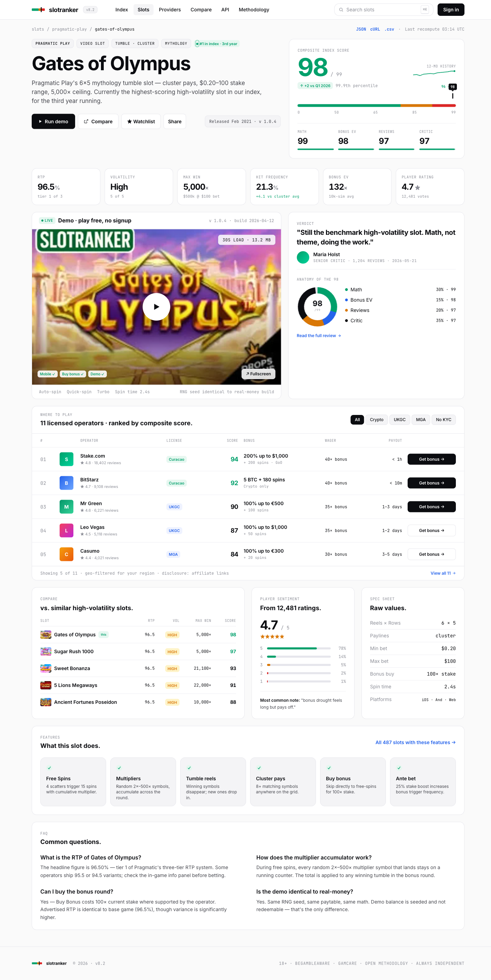Open the Slots nav item
This screenshot has height=980, width=491.
point(143,10)
